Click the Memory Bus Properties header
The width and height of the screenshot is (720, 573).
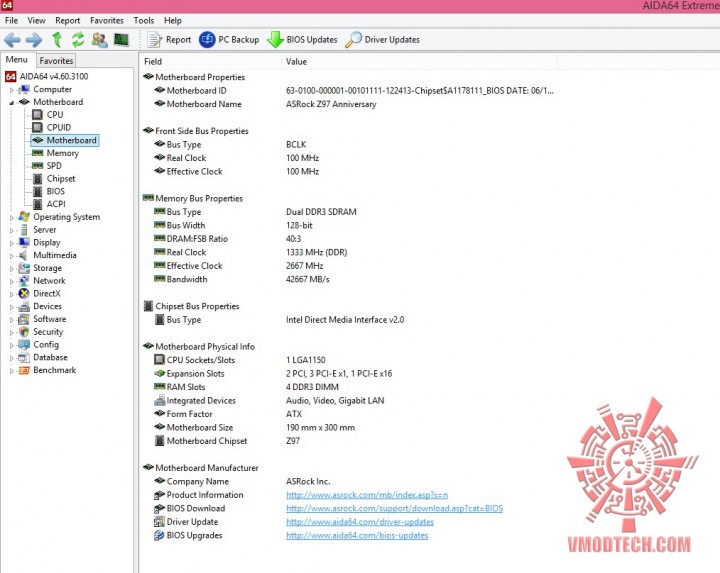193,198
